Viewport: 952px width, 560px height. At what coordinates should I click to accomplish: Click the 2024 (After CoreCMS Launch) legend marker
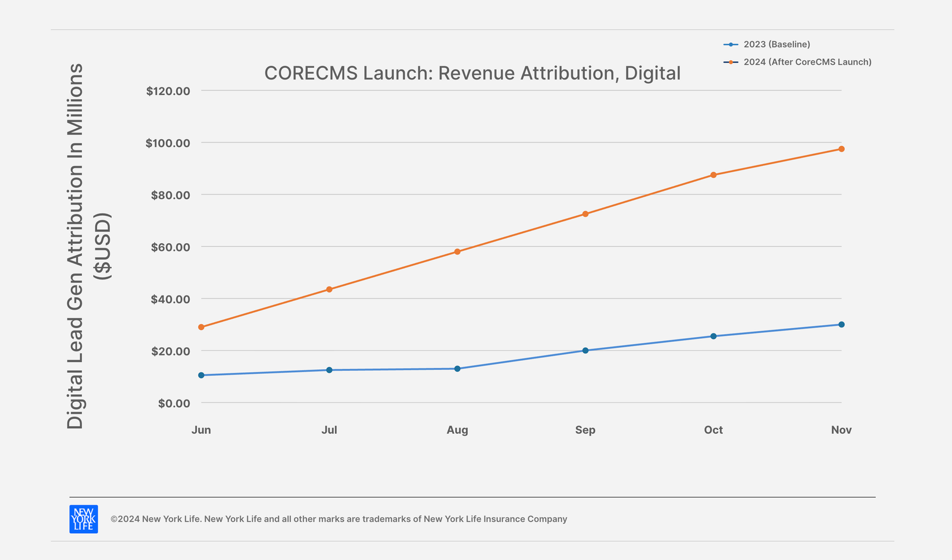pos(731,62)
